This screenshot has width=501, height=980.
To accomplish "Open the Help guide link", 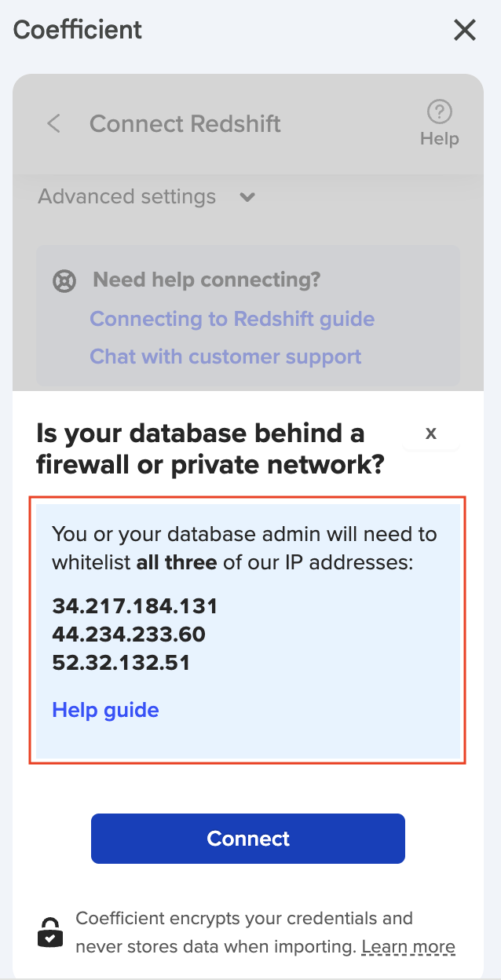I will tap(105, 710).
